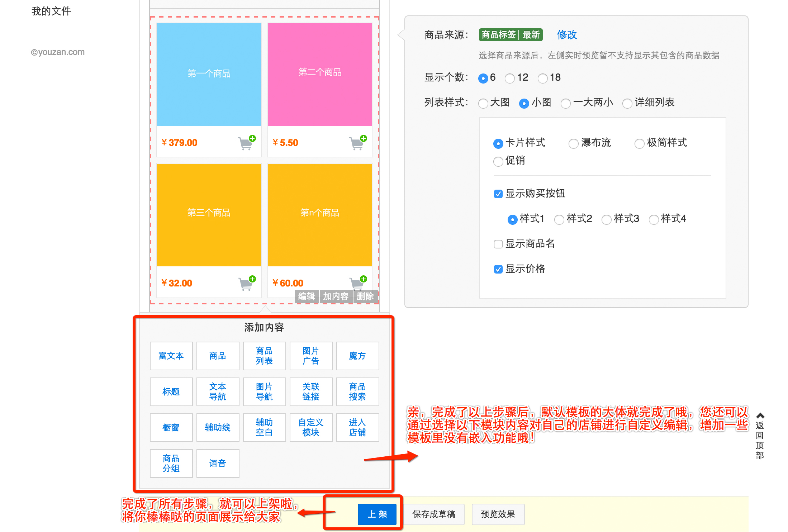Select display count 12
788x532 pixels.
509,78
